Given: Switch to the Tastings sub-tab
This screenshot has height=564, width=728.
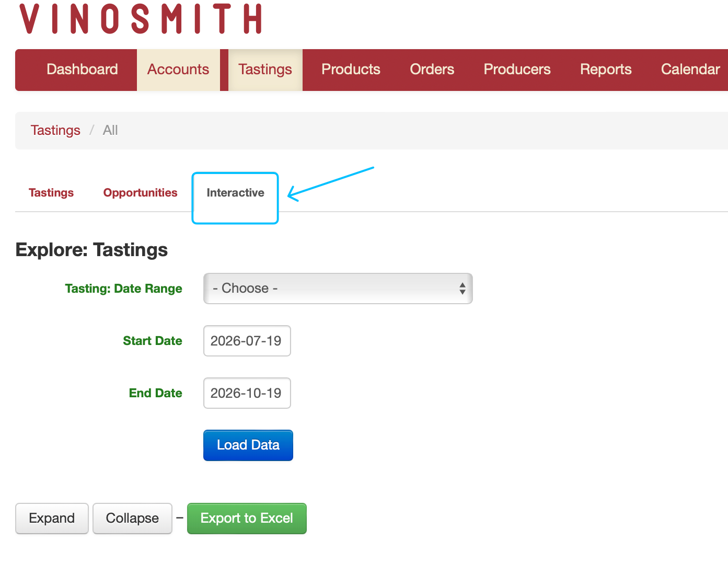Looking at the screenshot, I should pos(51,192).
